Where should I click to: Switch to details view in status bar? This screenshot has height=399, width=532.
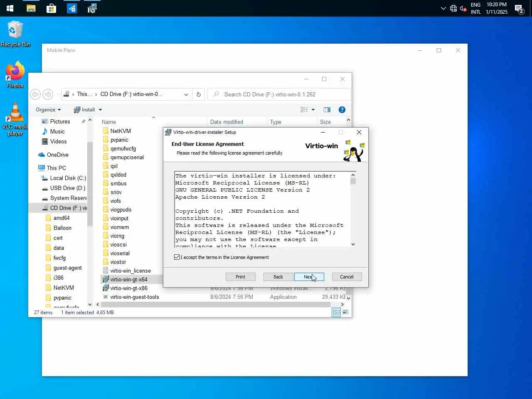pyautogui.click(x=337, y=312)
